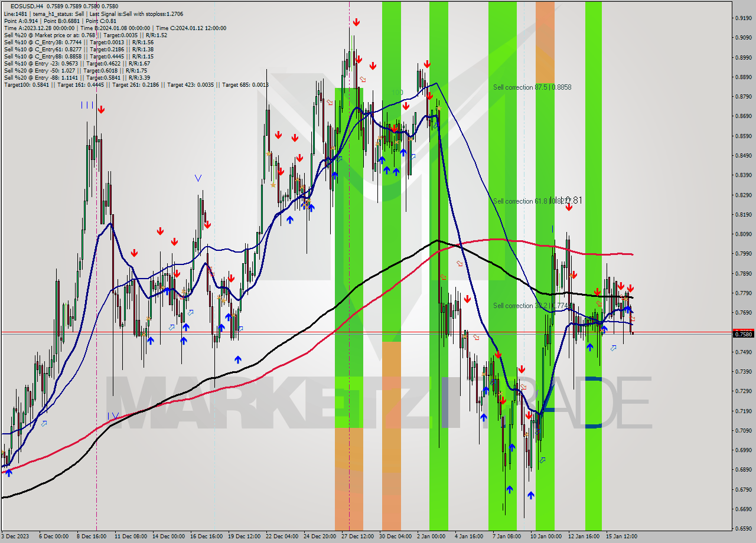The image size is (756, 543).
Task: Click the '24 Dec 20:00' time axis label
Action: coord(320,537)
